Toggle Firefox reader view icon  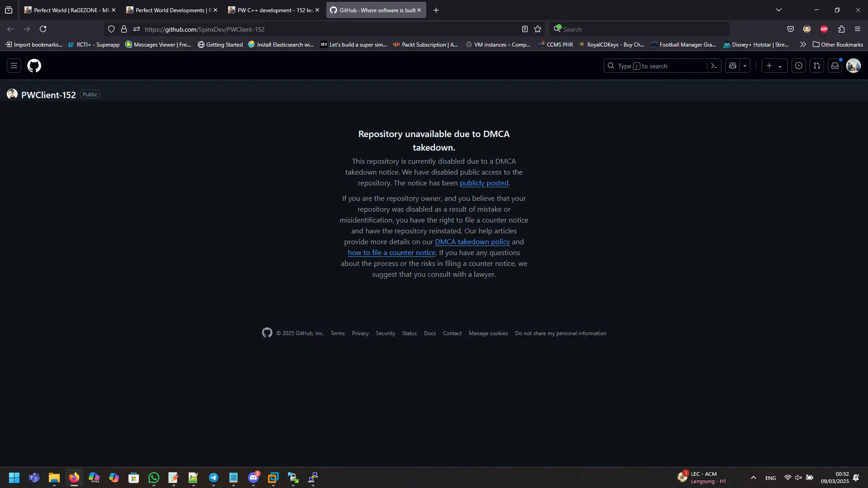click(525, 29)
